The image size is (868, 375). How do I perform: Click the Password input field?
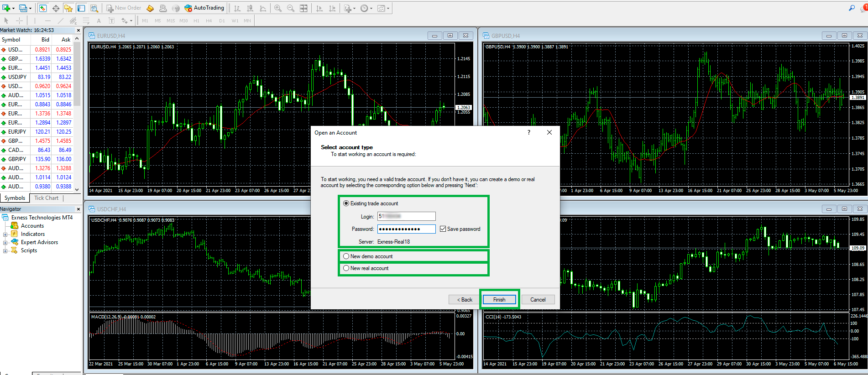point(406,229)
